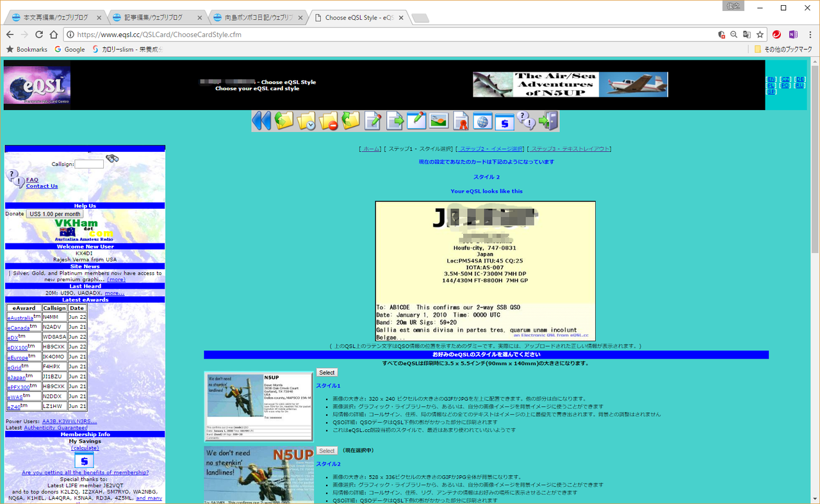Switch site language with the EN link
Viewport: 820px width, 504px height.
(x=771, y=79)
